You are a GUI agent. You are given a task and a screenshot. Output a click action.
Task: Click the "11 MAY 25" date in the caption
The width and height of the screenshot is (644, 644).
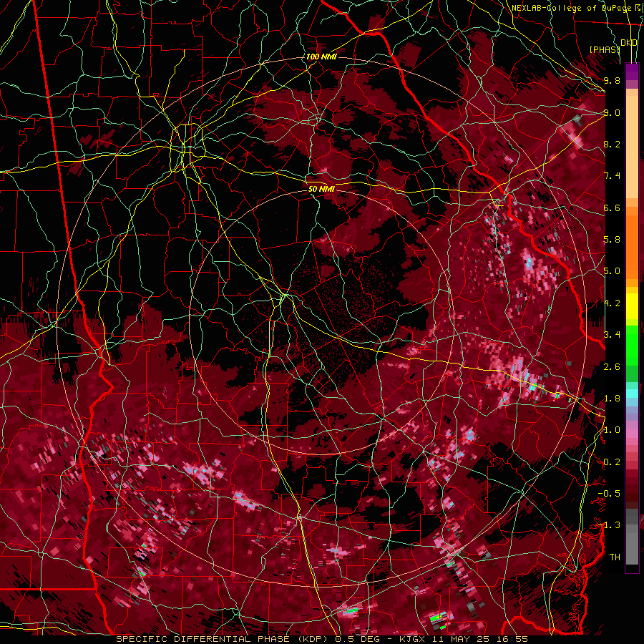pyautogui.click(x=460, y=639)
